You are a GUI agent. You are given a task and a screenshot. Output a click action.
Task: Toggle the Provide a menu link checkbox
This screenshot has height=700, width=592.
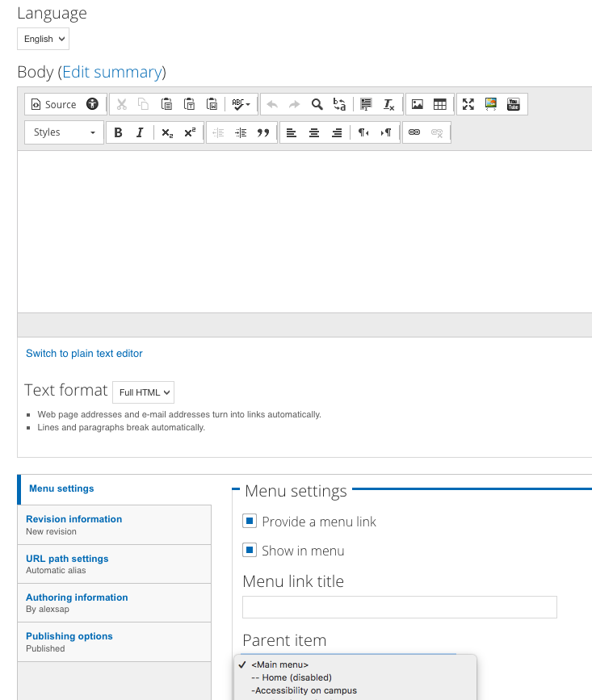(250, 522)
